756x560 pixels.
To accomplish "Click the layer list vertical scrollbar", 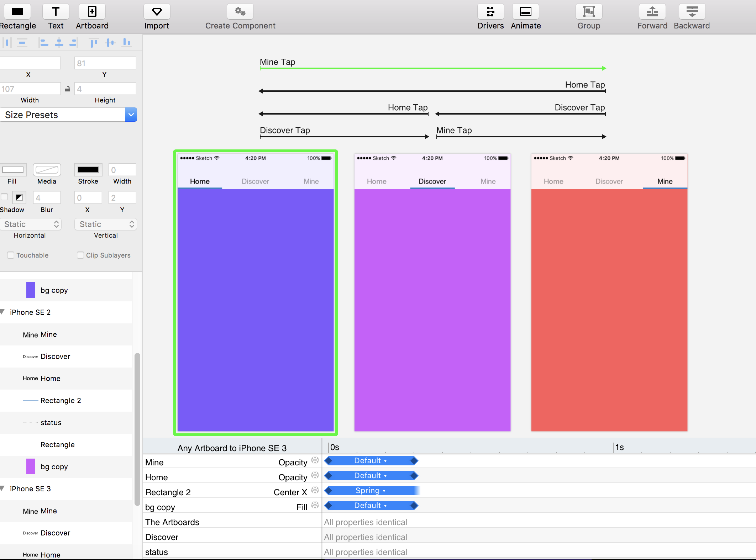I will tap(137, 429).
